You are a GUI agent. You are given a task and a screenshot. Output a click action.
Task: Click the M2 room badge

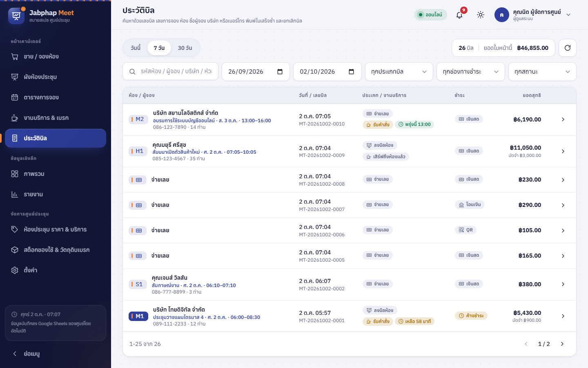point(138,119)
